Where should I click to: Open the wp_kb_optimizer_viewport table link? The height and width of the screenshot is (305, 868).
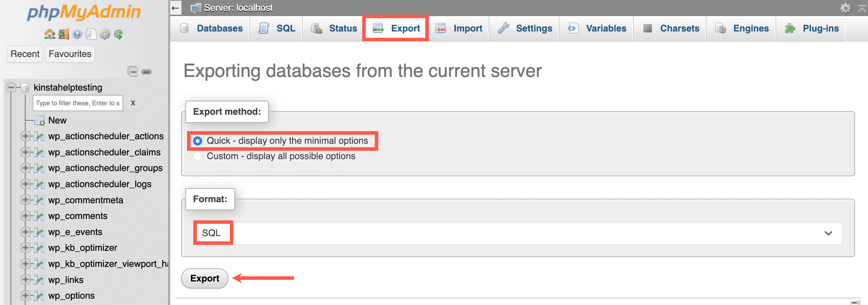[108, 264]
